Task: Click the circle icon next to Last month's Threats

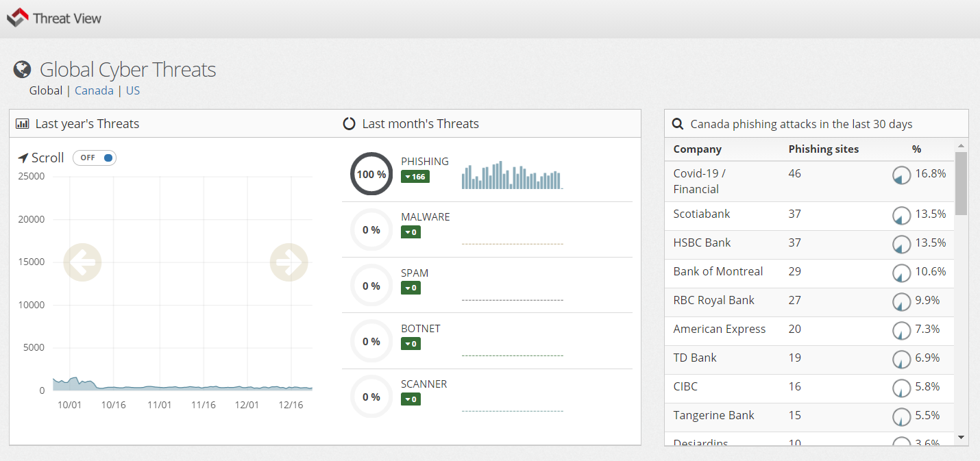Action: point(349,124)
